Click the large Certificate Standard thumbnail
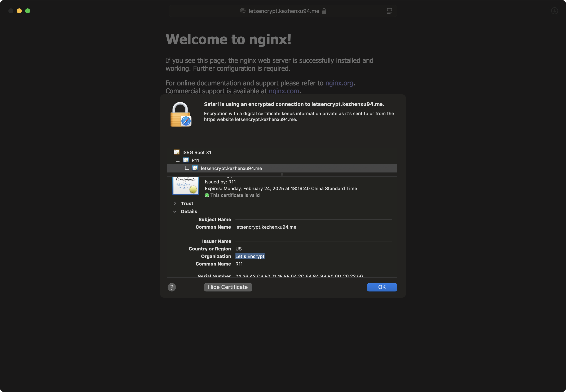The height and width of the screenshot is (392, 566). [186, 186]
